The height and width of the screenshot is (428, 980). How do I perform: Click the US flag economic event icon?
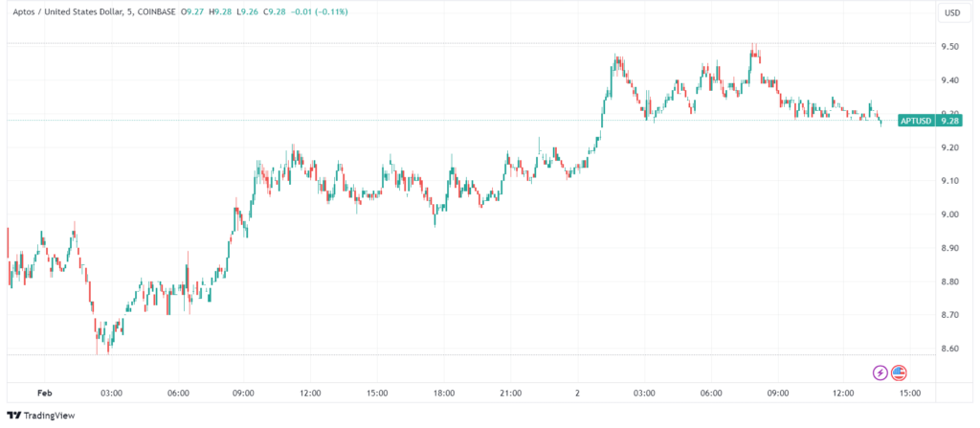pos(899,372)
